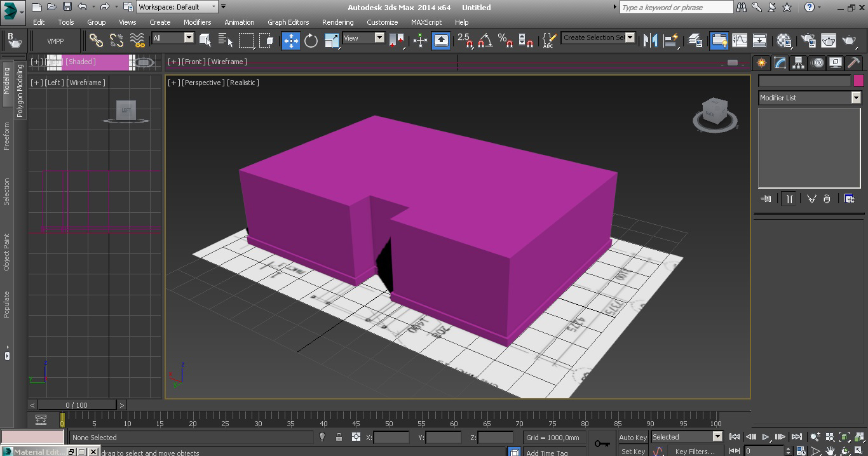Image resolution: width=868 pixels, height=456 pixels.
Task: Click the Key Filters button
Action: [x=695, y=452]
